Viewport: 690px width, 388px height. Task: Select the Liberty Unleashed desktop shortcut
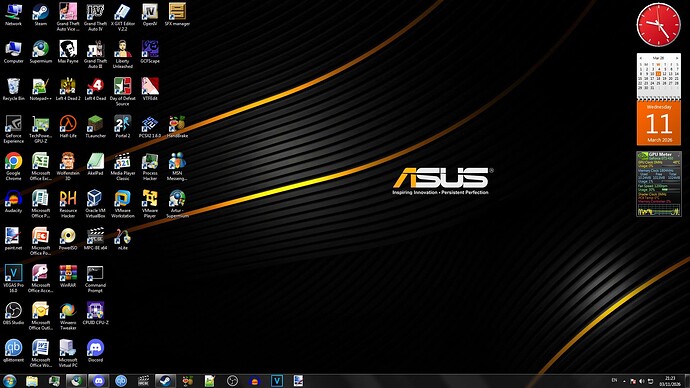[x=122, y=55]
